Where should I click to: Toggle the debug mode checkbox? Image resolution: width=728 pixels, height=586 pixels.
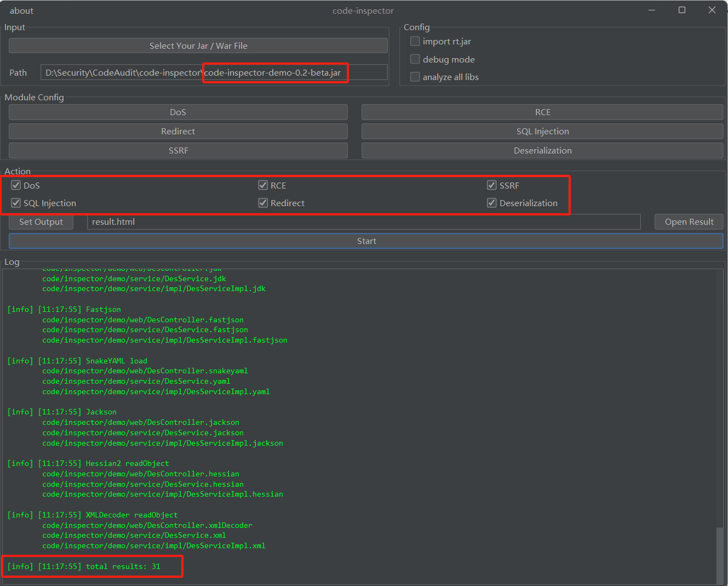tap(415, 59)
